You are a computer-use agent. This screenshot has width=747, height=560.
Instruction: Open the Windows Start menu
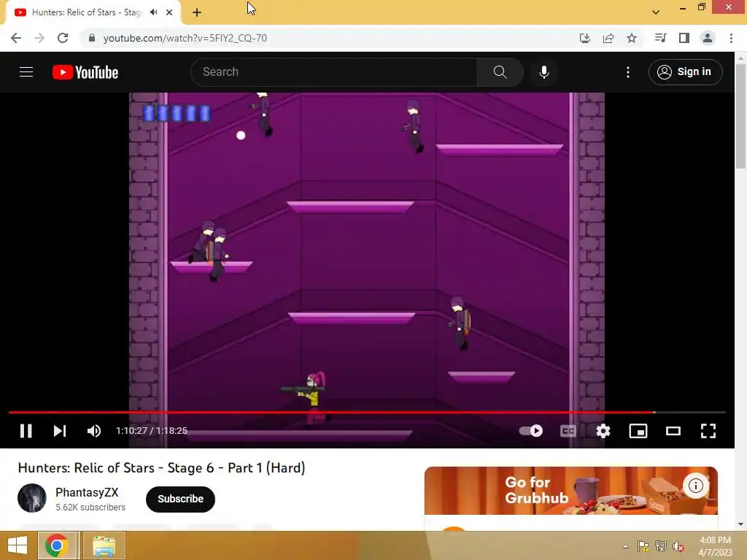tap(18, 545)
